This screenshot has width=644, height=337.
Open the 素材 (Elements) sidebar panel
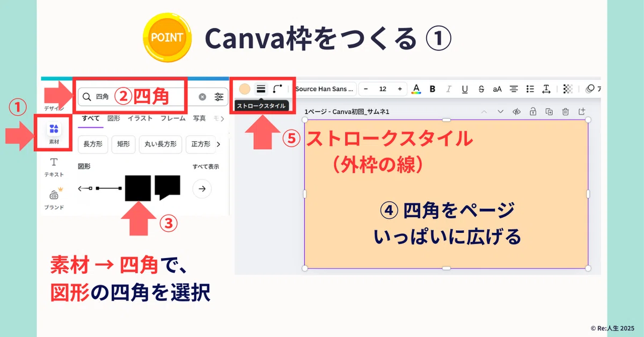(54, 134)
